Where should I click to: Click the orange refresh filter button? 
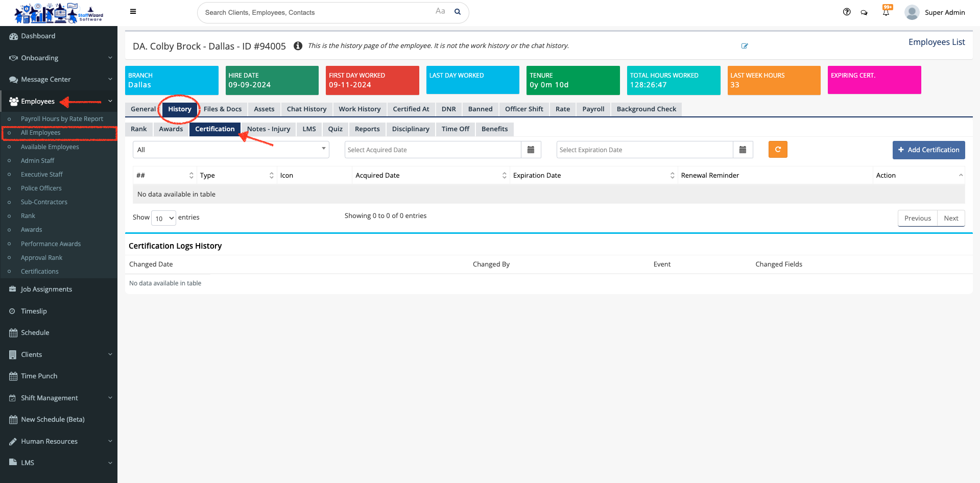[x=777, y=150]
